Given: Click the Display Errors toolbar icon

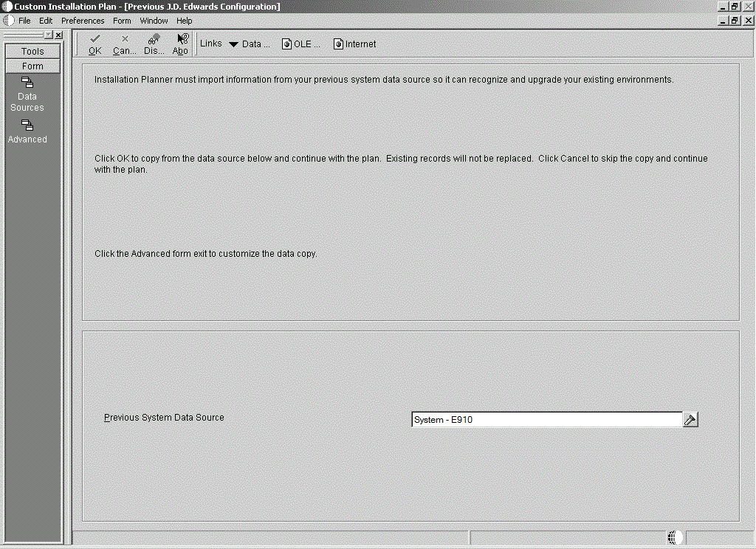Looking at the screenshot, I should pos(154,44).
